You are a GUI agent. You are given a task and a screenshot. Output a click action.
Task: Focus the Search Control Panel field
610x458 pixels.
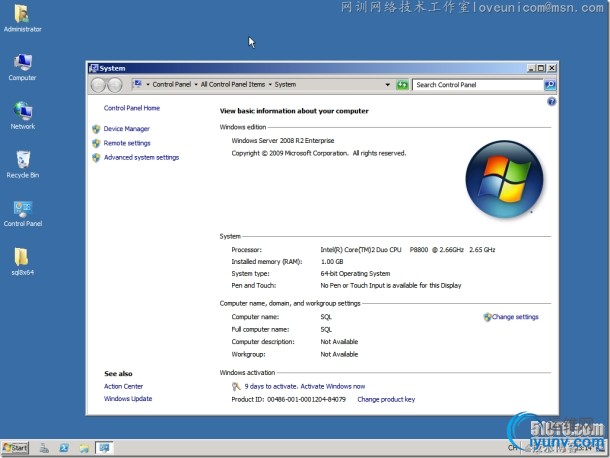(x=478, y=85)
